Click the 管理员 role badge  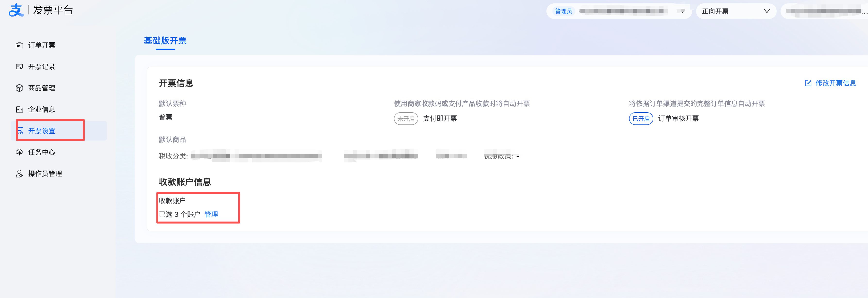[563, 11]
